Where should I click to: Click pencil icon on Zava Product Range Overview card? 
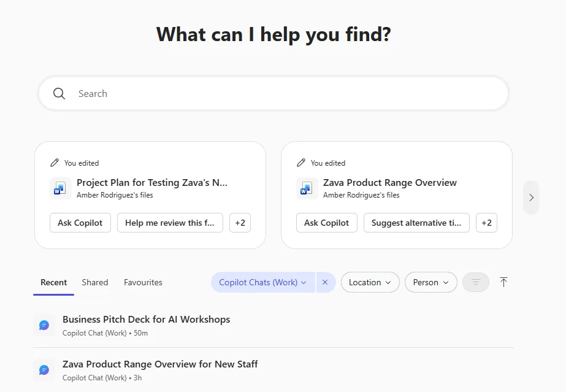click(x=301, y=163)
